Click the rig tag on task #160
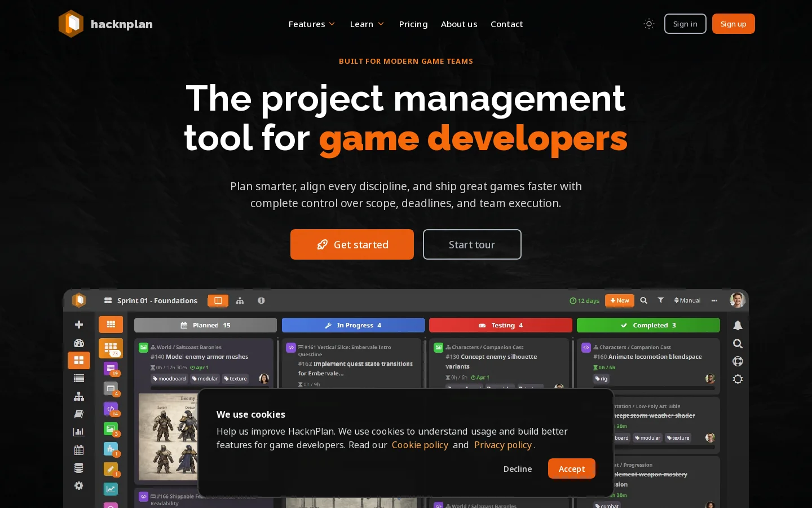 click(602, 379)
